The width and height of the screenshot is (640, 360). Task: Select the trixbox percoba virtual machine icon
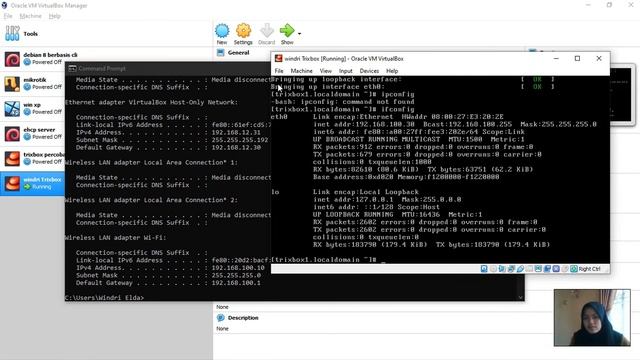pos(12,158)
